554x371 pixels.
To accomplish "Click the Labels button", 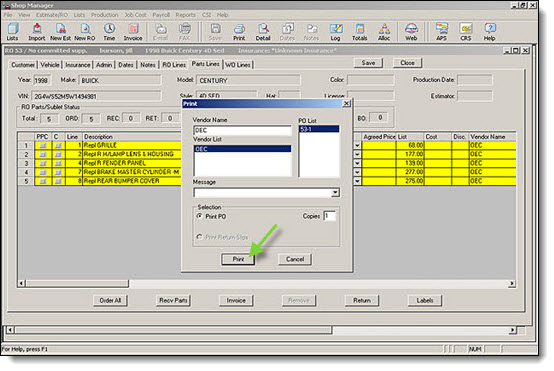I will (x=425, y=300).
